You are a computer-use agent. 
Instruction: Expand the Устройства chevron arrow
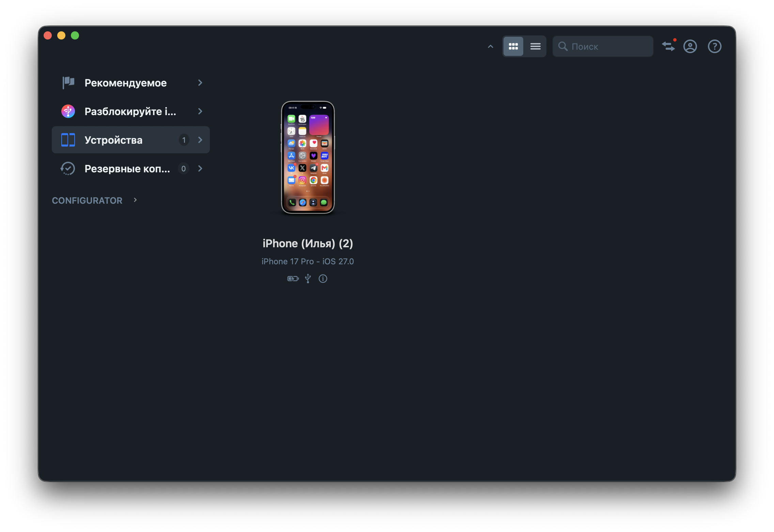pyautogui.click(x=200, y=140)
